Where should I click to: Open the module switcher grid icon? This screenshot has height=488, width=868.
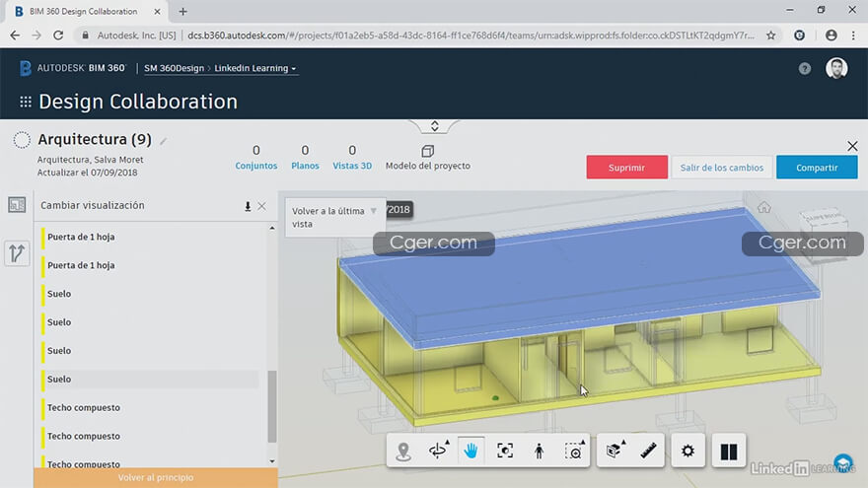click(26, 102)
